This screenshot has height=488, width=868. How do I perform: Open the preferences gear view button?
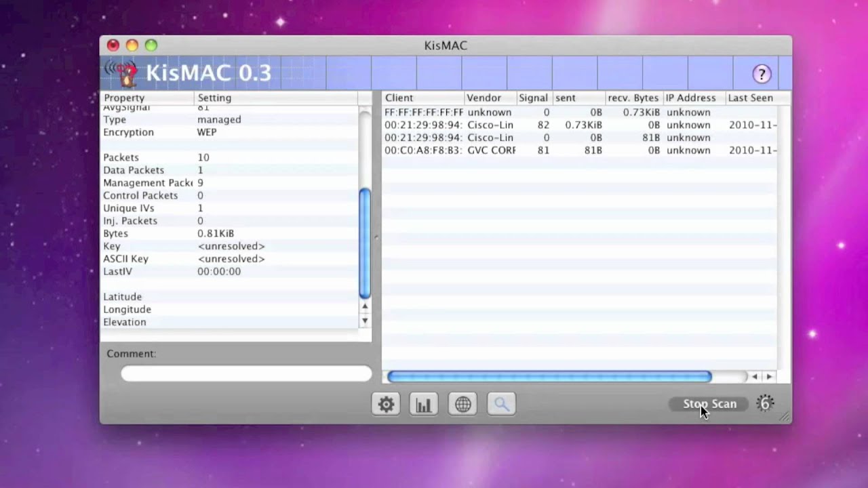[386, 404]
